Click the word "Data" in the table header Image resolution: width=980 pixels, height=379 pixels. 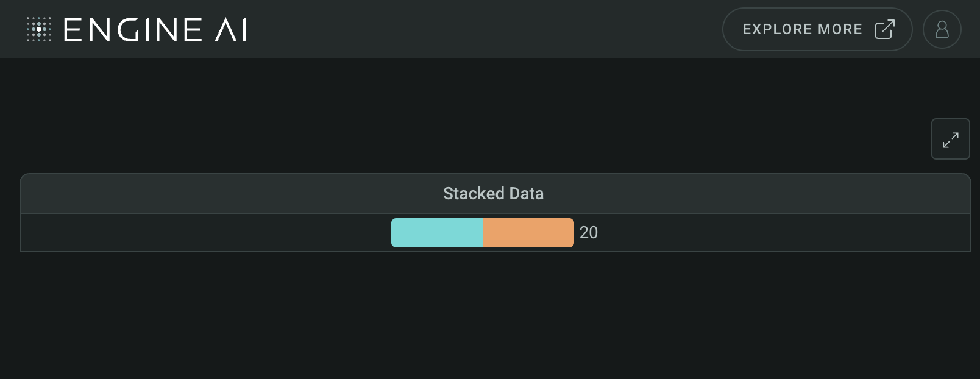pos(527,194)
